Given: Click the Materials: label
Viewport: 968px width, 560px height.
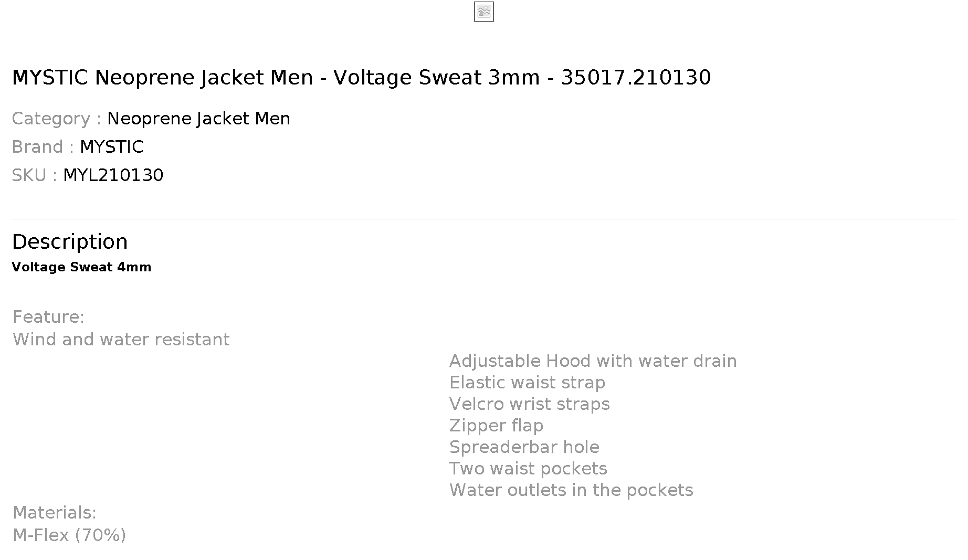Looking at the screenshot, I should [55, 513].
